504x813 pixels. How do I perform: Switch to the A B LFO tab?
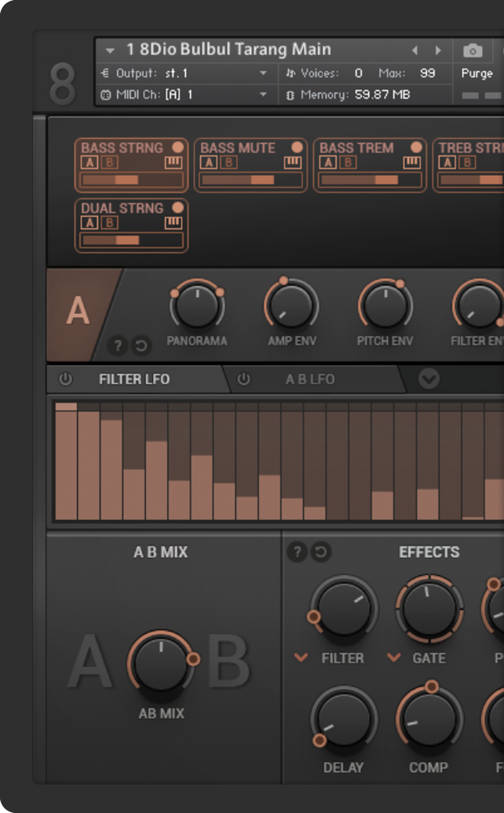coord(310,379)
